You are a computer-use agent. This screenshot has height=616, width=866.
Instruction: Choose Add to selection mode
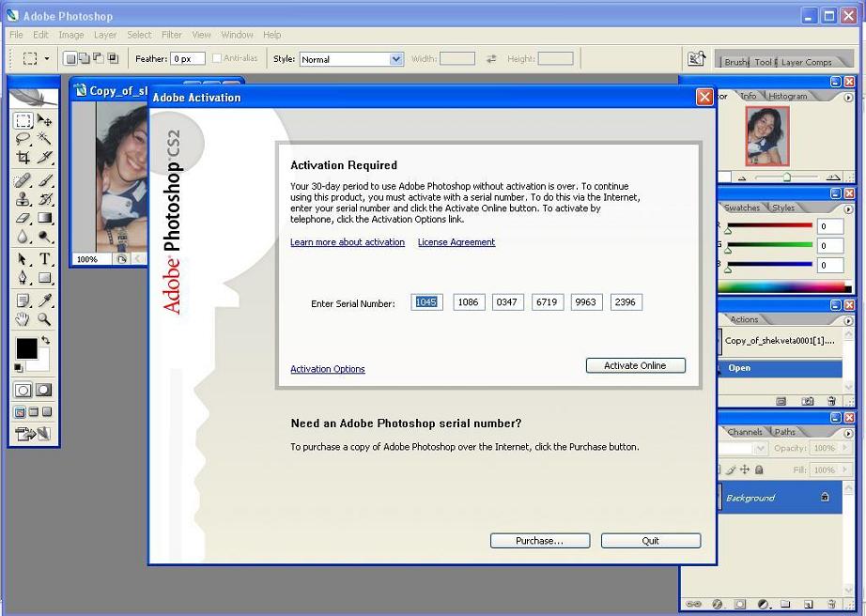[x=84, y=58]
